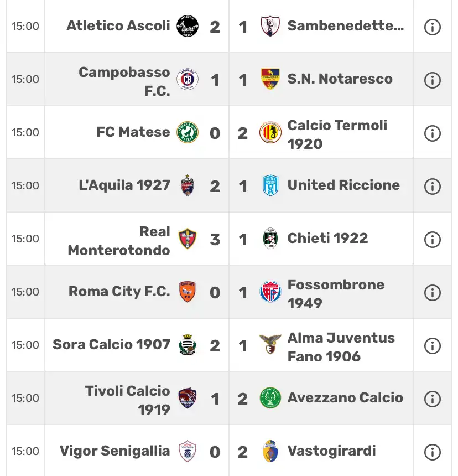Click the Vastogirardi club crest
458x476 pixels.
pos(270,451)
